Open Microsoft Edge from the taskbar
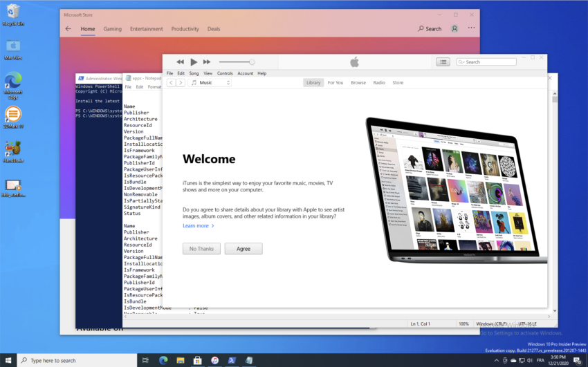Screen dimensions: 588x367 163,360
